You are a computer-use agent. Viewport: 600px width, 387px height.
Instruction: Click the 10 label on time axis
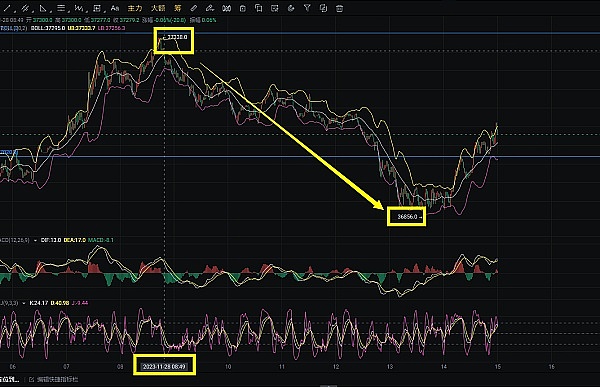[228, 366]
